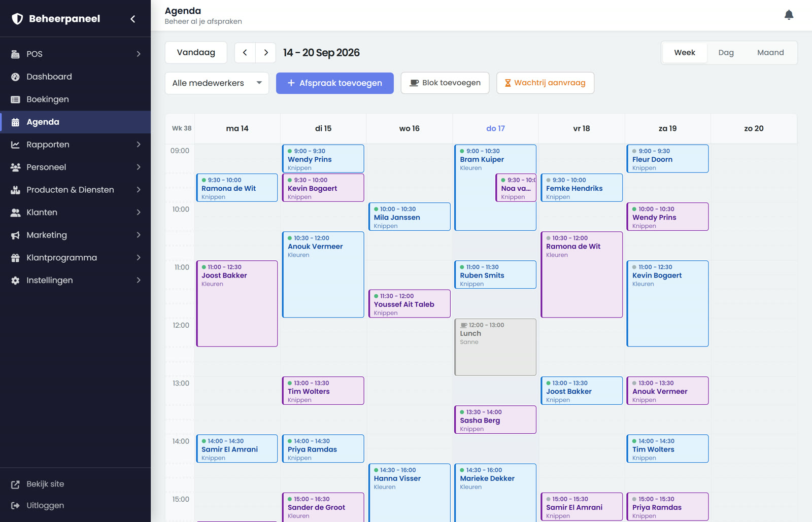Screen dimensions: 812x522
Task: Go to next week arrow
Action: tap(266, 53)
